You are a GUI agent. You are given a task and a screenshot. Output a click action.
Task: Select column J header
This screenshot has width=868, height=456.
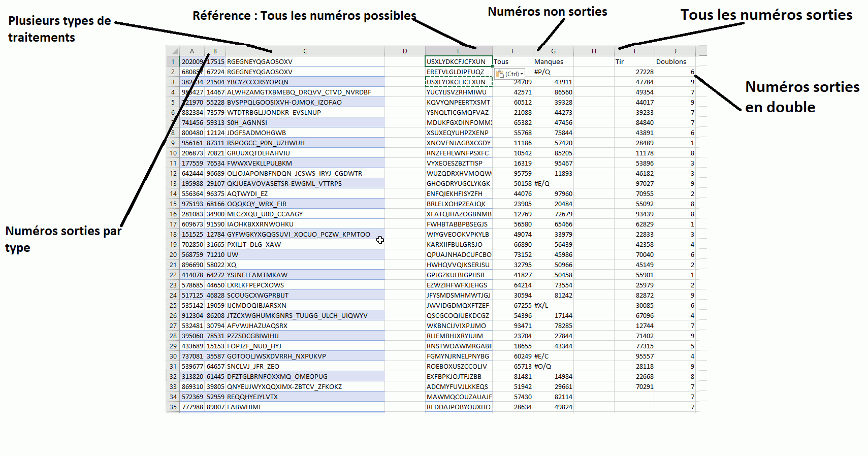[676, 51]
